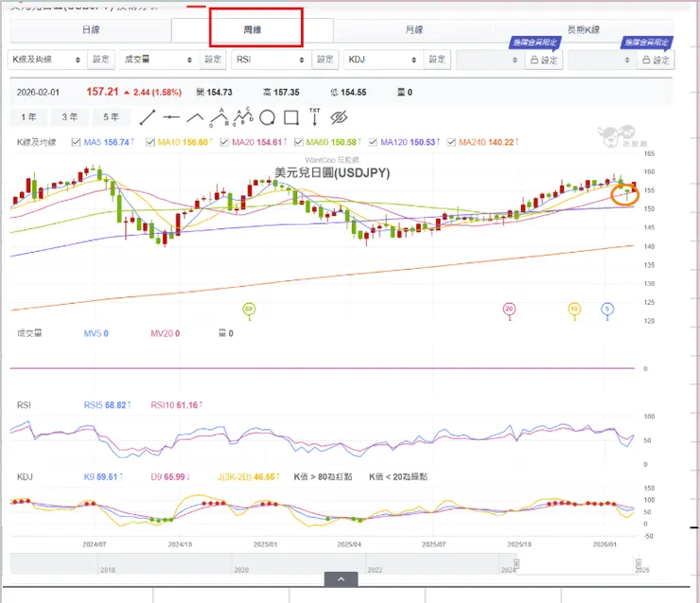Click the first locked 設定 button
This screenshot has height=603, width=700.
[544, 60]
